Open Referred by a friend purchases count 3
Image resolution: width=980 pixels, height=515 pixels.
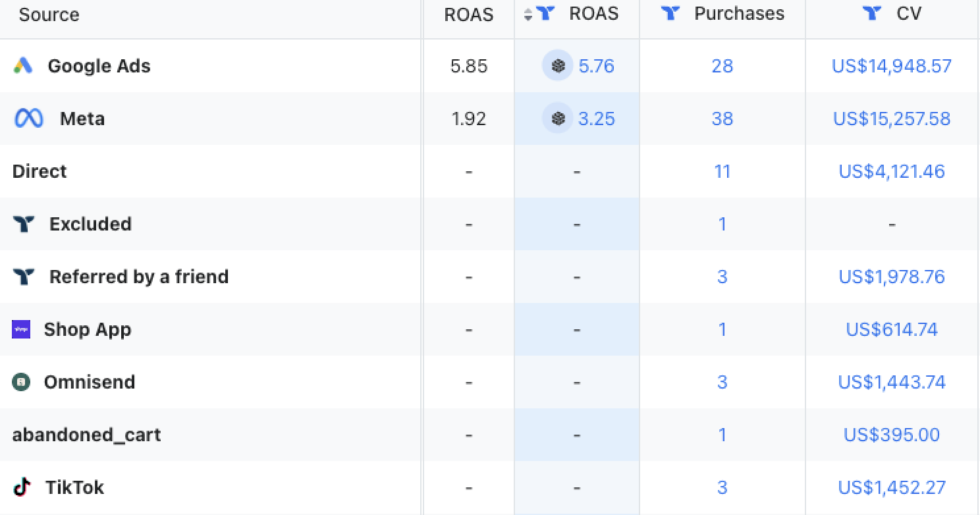tap(722, 277)
